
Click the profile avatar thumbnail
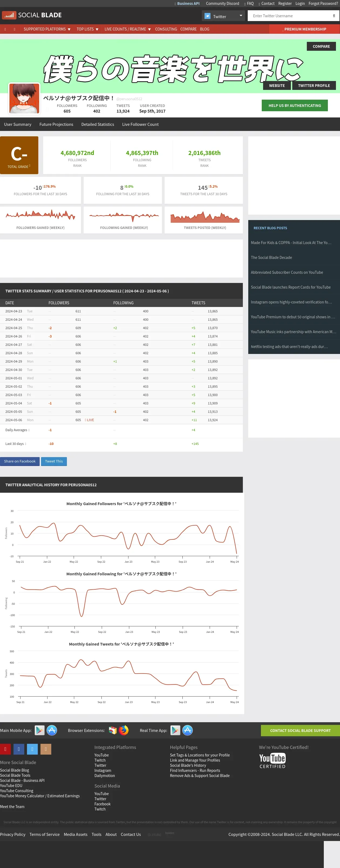coord(24,98)
